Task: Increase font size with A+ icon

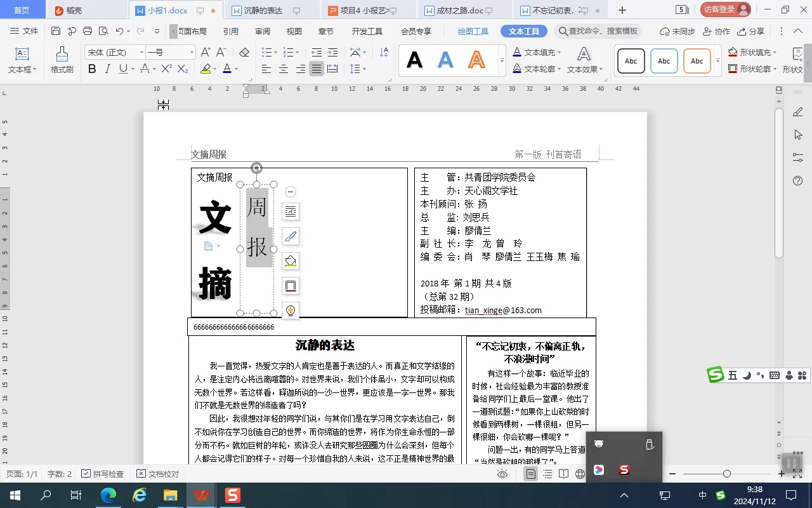Action: [206, 52]
